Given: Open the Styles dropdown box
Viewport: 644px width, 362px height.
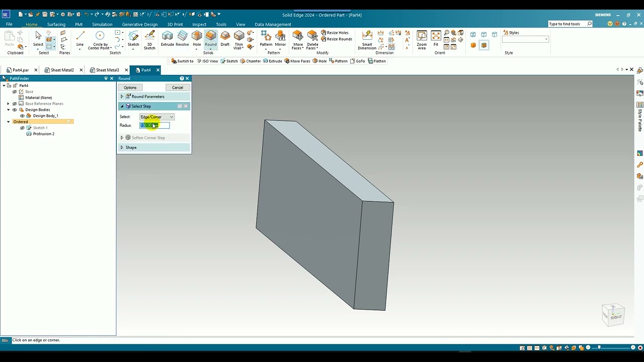Looking at the screenshot, I should click(525, 39).
